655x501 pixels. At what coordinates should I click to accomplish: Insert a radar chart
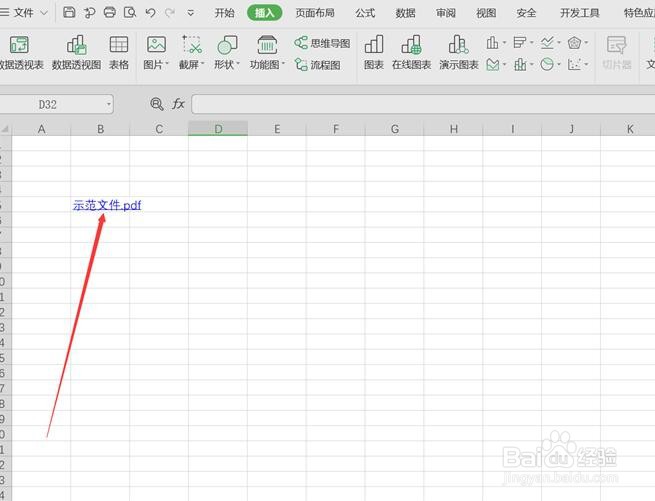pos(574,43)
